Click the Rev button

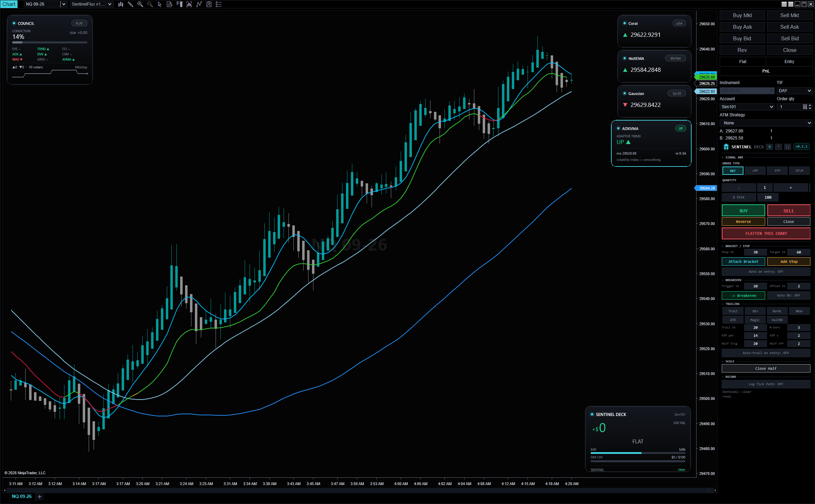point(742,50)
